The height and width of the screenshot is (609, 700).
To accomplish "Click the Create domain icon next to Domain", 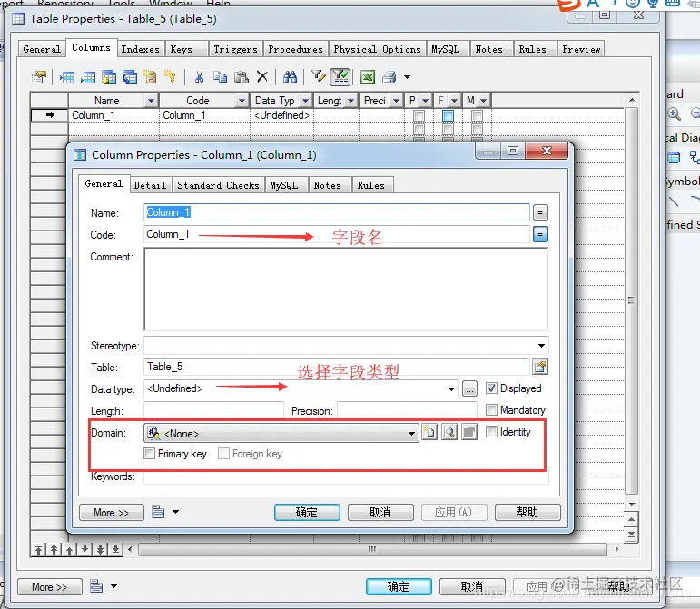I will (x=429, y=432).
